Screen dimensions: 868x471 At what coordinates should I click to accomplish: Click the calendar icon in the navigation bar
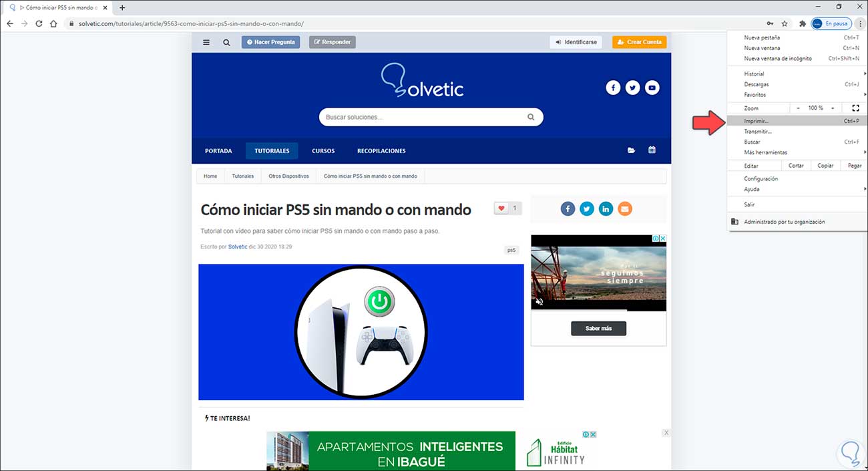pyautogui.click(x=652, y=150)
